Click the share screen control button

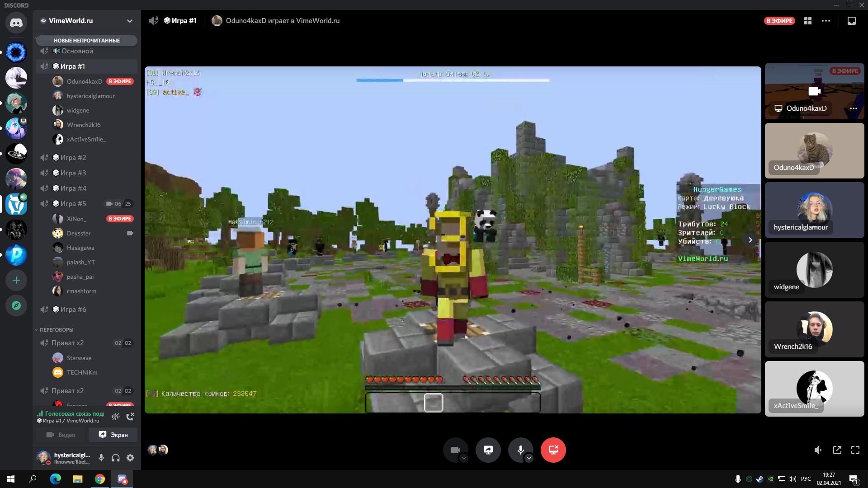point(488,450)
